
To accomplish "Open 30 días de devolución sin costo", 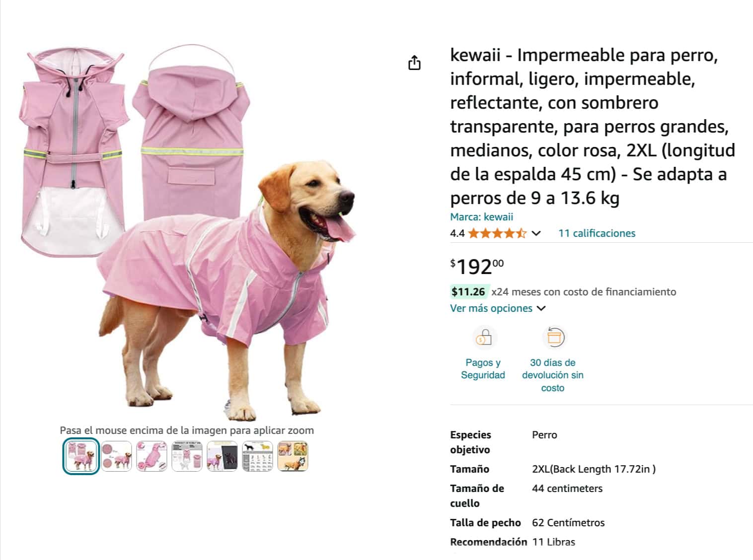I will 553,375.
